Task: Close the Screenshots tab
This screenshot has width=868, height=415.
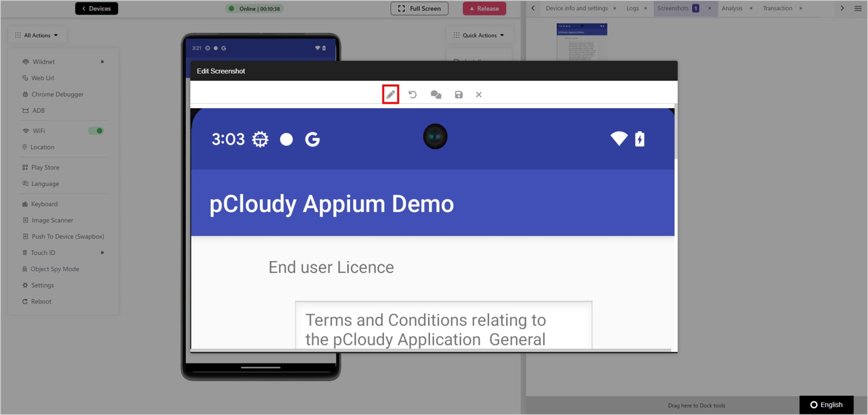Action: (709, 8)
